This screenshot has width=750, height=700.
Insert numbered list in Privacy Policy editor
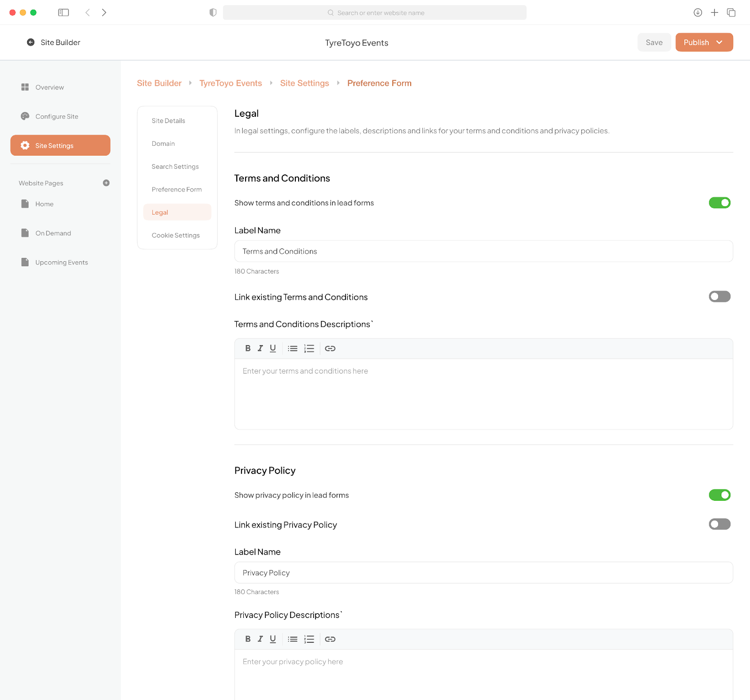[309, 639]
